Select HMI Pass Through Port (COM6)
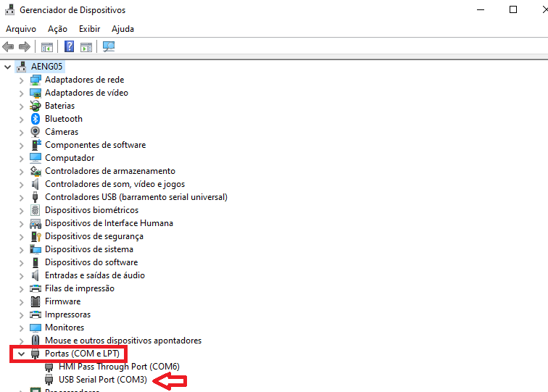Image resolution: width=548 pixels, height=392 pixels. pos(119,367)
